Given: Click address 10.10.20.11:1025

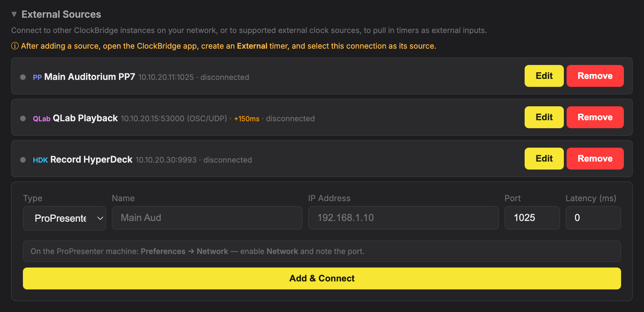Looking at the screenshot, I should coord(166,77).
